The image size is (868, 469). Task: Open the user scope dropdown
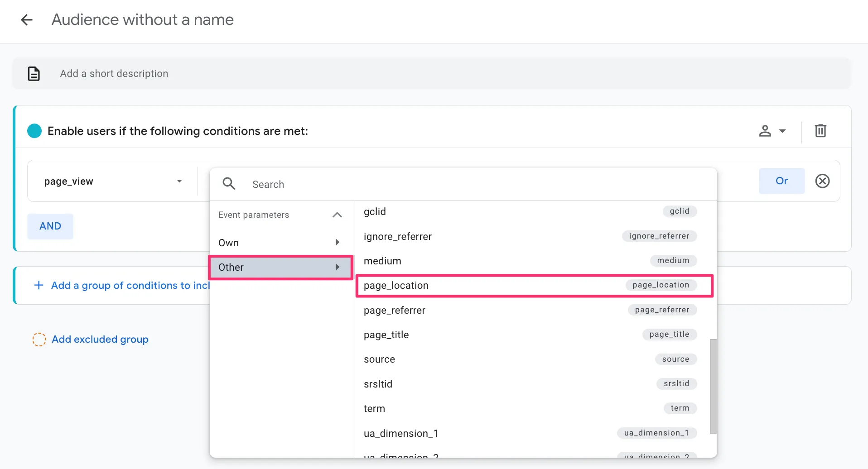tap(772, 131)
